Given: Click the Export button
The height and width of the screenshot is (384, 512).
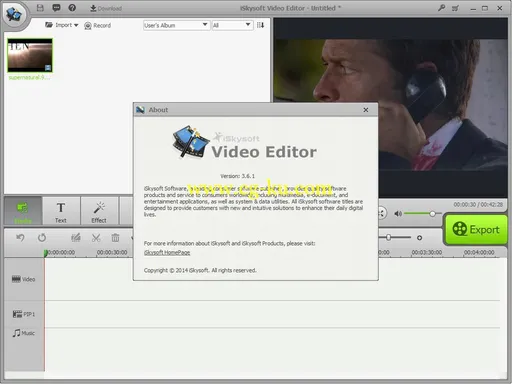Looking at the screenshot, I should [476, 230].
